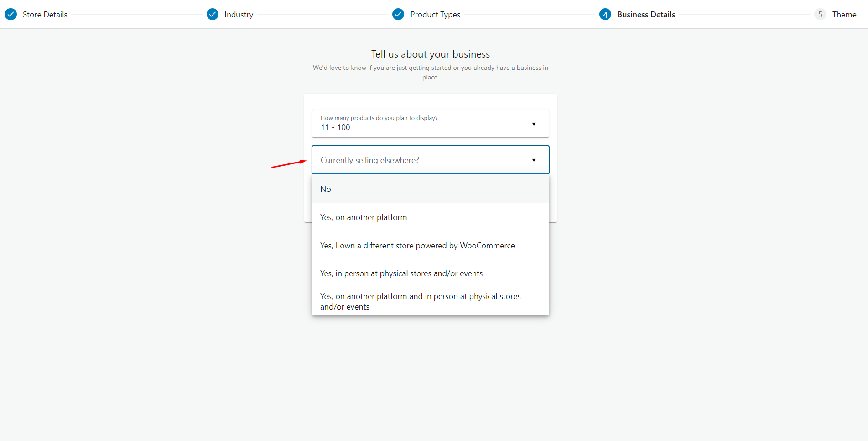Jump to the Theme step

[x=844, y=15]
